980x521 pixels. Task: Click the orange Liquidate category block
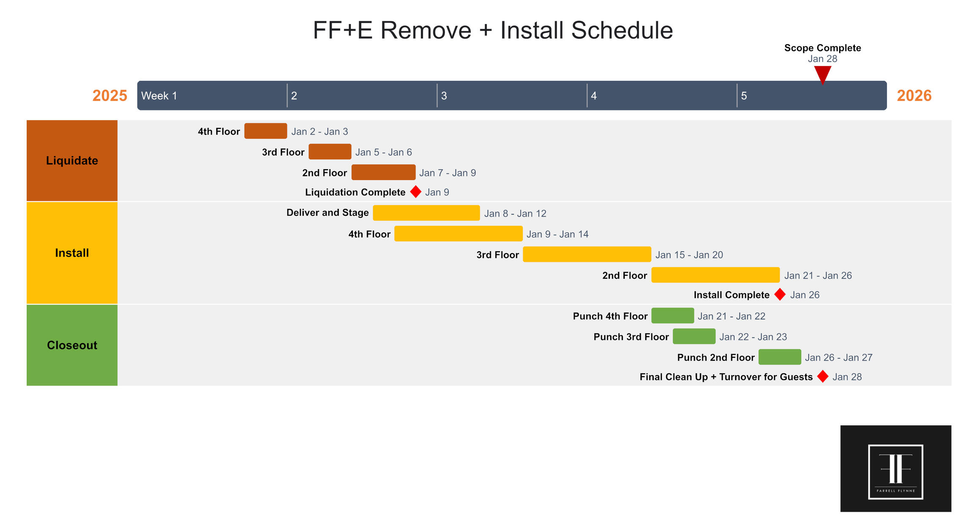click(x=72, y=161)
